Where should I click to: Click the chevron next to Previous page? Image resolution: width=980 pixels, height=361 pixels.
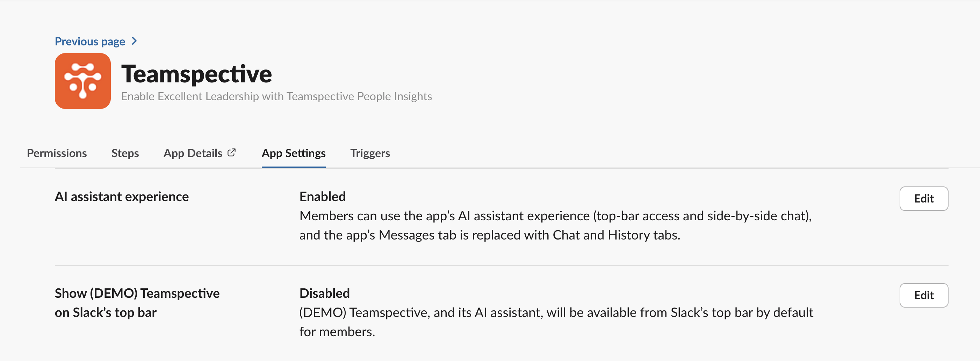click(x=135, y=41)
